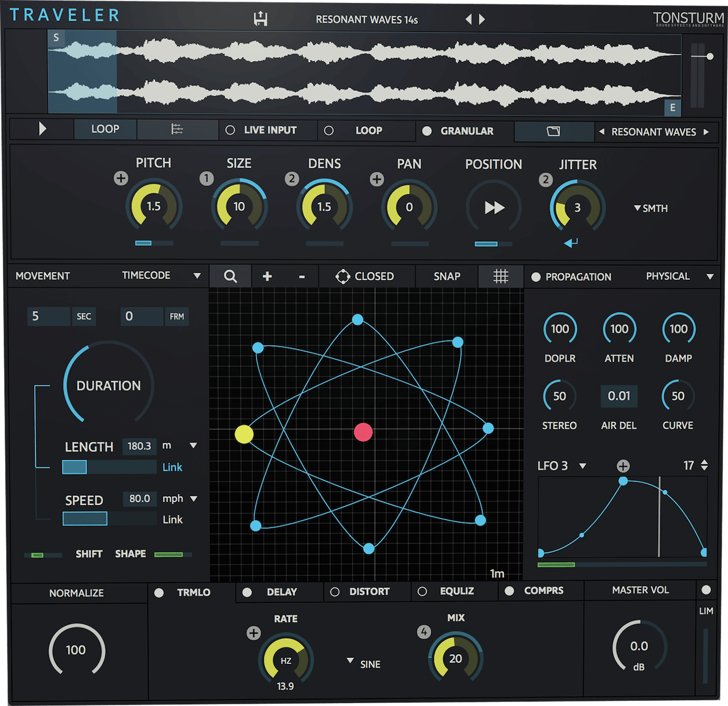
Task: Click the AIR DEL value 0.01
Action: point(619,396)
